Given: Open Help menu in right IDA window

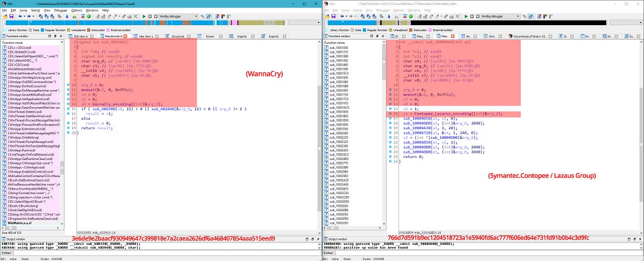Looking at the screenshot, I should (x=428, y=10).
